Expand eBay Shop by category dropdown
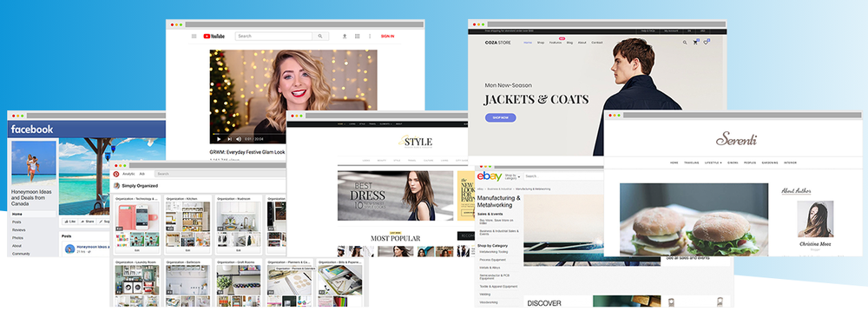Viewport: 868px width, 318px height. pos(513,176)
